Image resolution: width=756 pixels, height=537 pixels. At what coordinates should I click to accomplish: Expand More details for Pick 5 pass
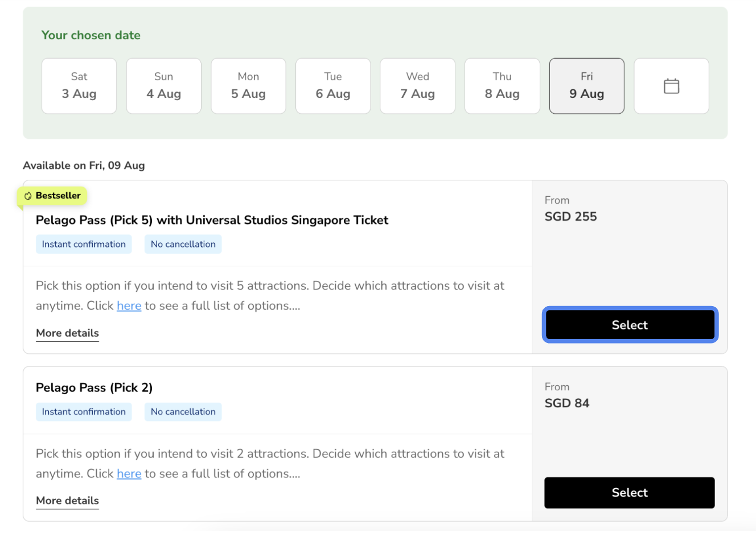[x=67, y=333]
